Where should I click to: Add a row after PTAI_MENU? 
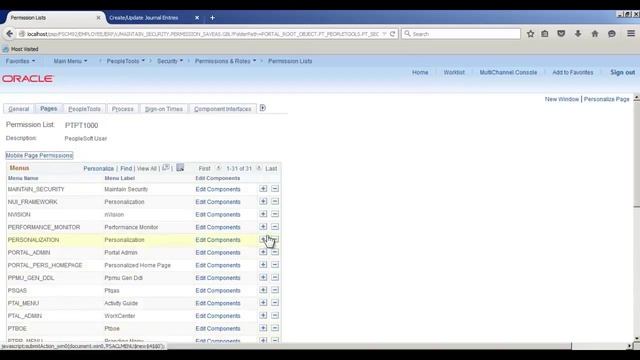263,302
